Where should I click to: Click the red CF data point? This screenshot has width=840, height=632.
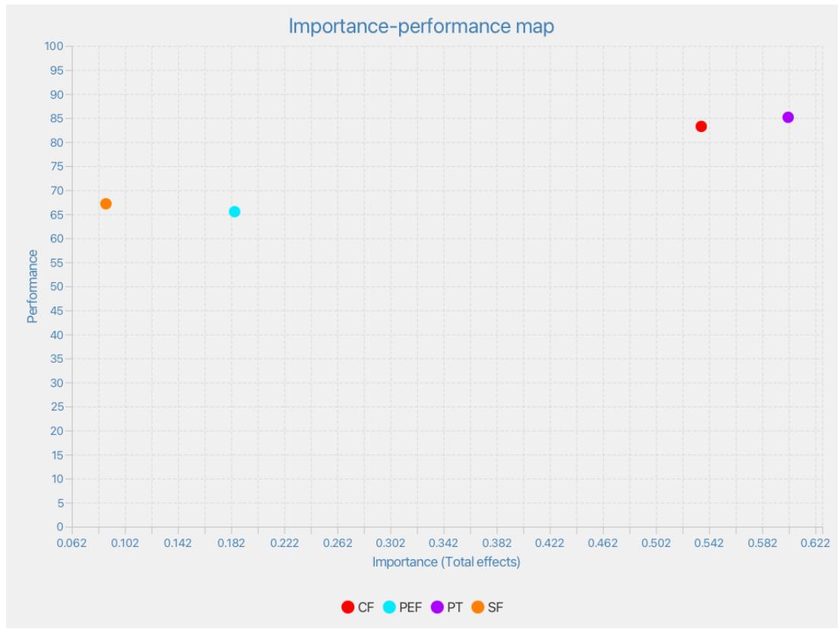701,126
